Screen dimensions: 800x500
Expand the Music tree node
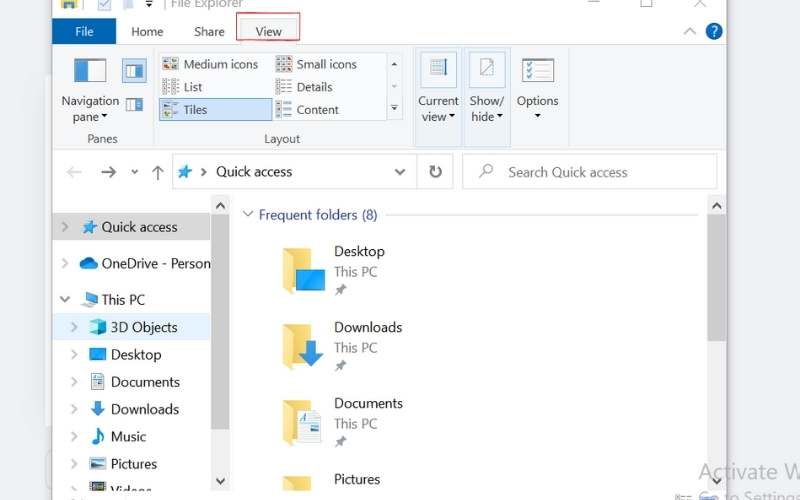[74, 437]
